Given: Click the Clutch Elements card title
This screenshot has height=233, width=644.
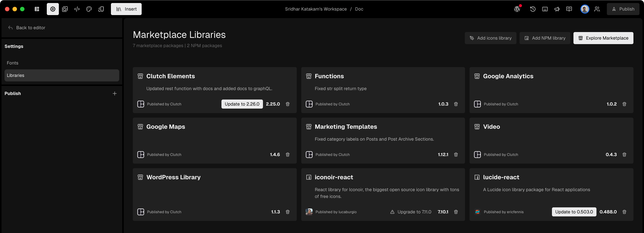Looking at the screenshot, I should tap(171, 76).
